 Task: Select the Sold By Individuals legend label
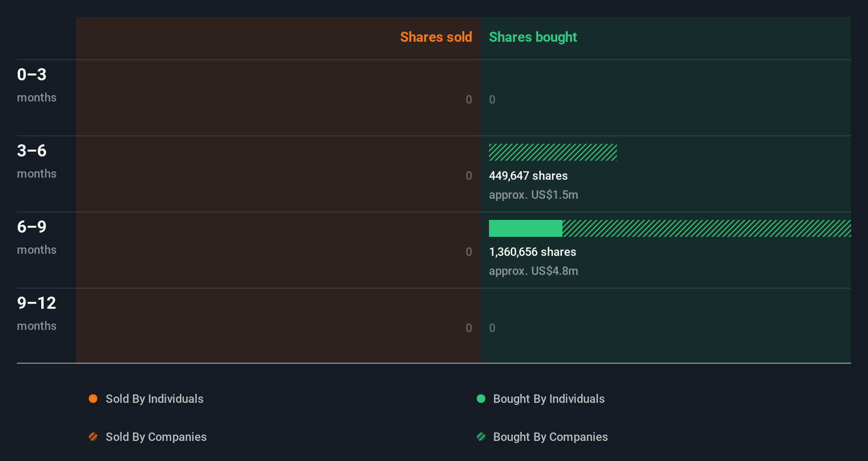coord(154,399)
